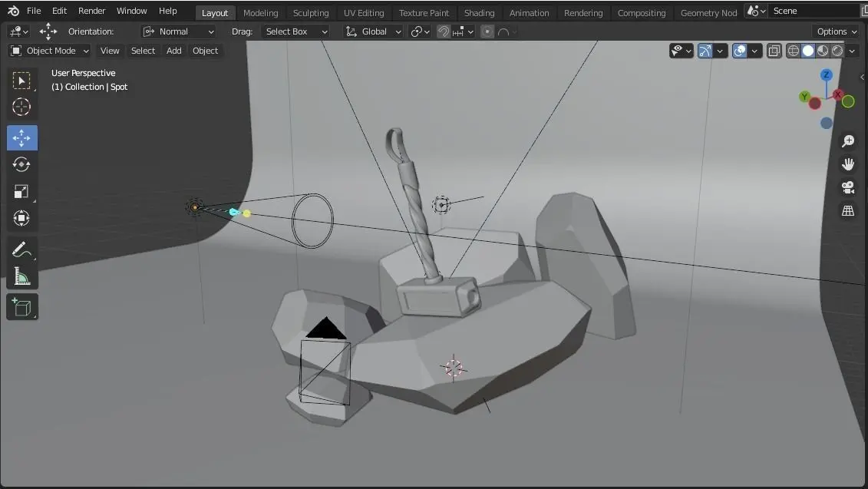Click the zoom magnifier viewport icon
The image size is (868, 489).
pos(847,141)
